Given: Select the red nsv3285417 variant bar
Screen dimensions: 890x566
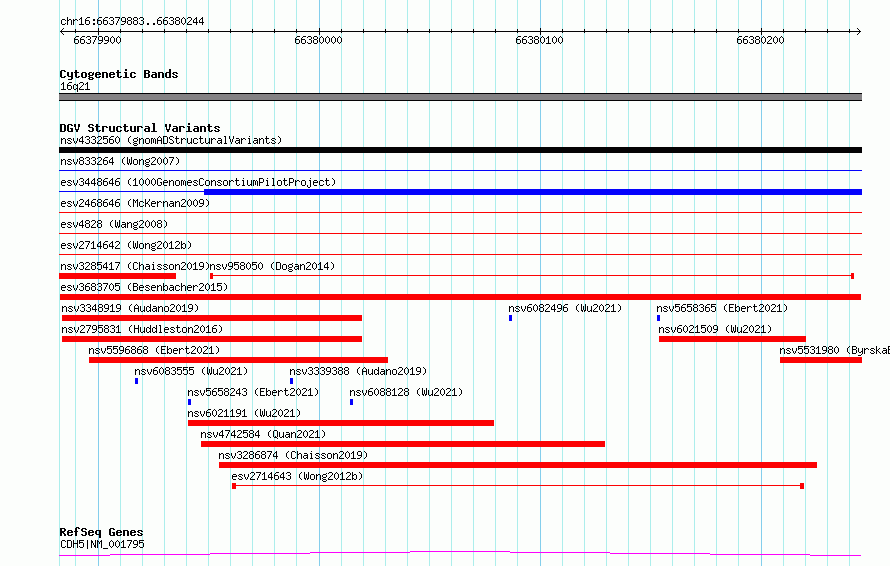Looking at the screenshot, I should pos(117,276).
